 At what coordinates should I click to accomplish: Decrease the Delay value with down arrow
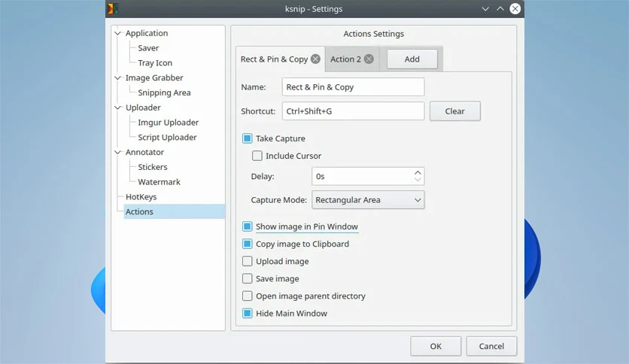pyautogui.click(x=418, y=180)
